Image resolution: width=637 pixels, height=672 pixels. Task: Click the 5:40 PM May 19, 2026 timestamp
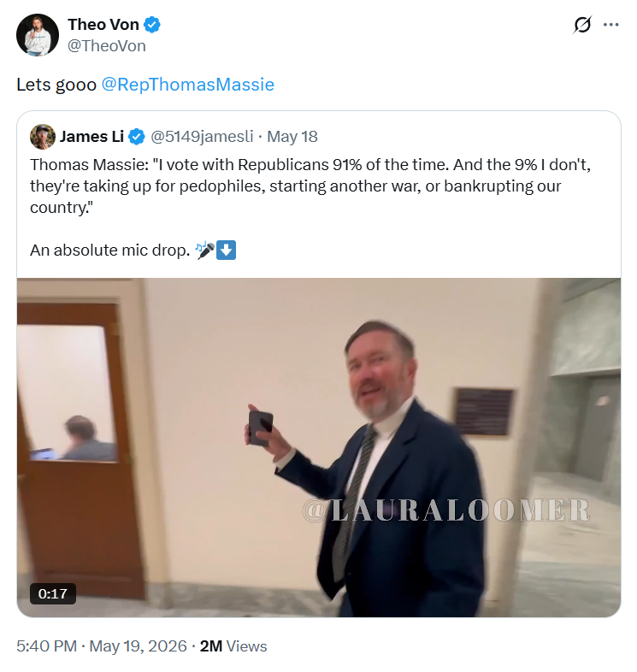tap(102, 646)
